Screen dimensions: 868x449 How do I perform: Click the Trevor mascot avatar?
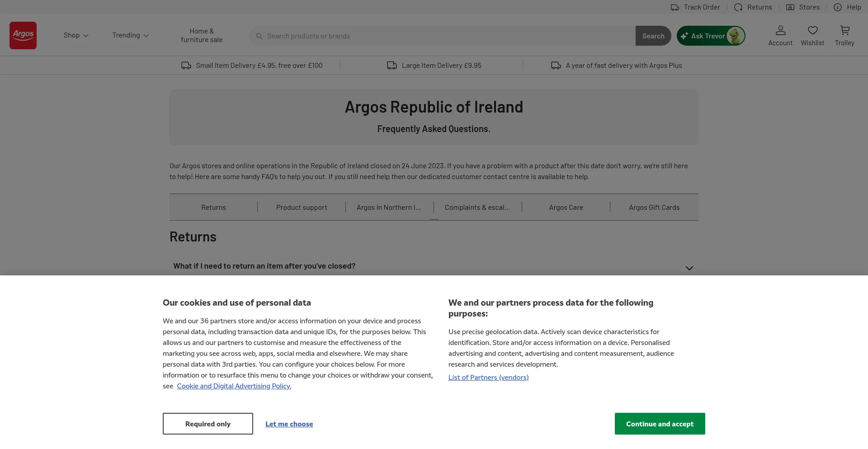[736, 36]
